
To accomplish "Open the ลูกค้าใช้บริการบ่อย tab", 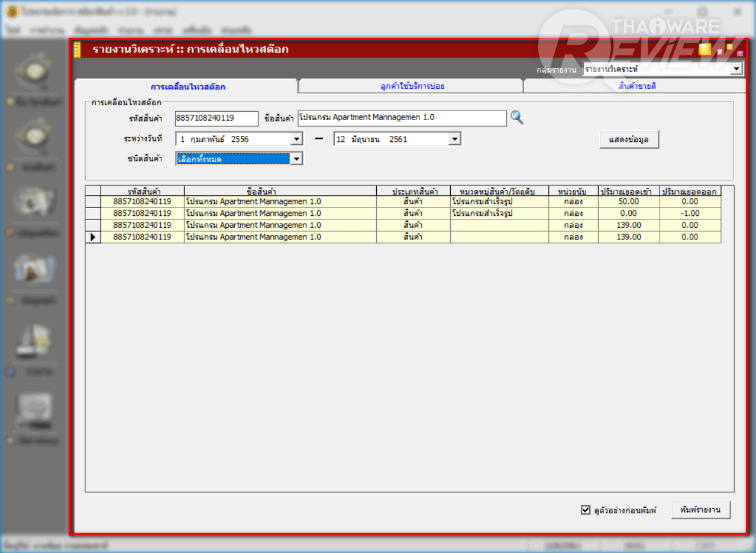I will click(x=412, y=86).
